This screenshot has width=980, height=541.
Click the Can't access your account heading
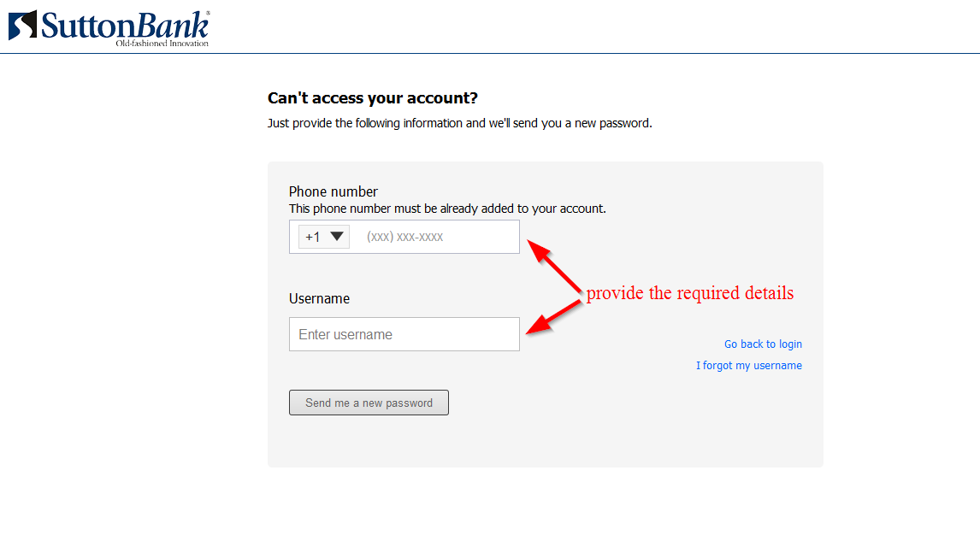tap(373, 98)
